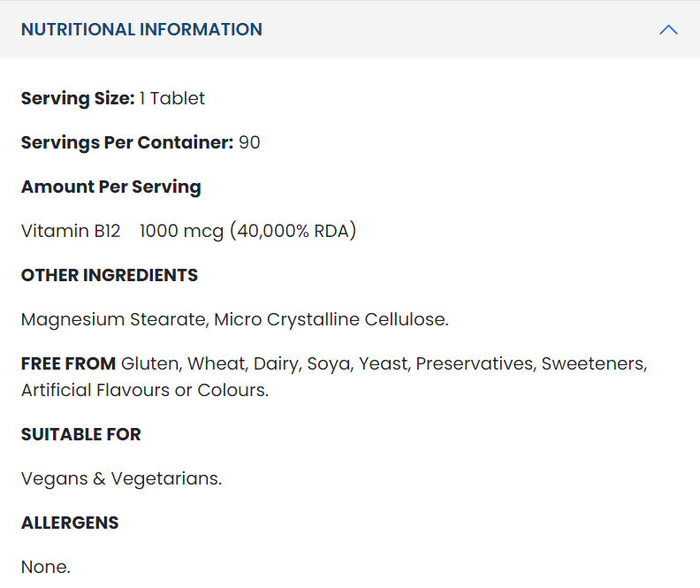Click the Amount Per Serving heading

111,187
